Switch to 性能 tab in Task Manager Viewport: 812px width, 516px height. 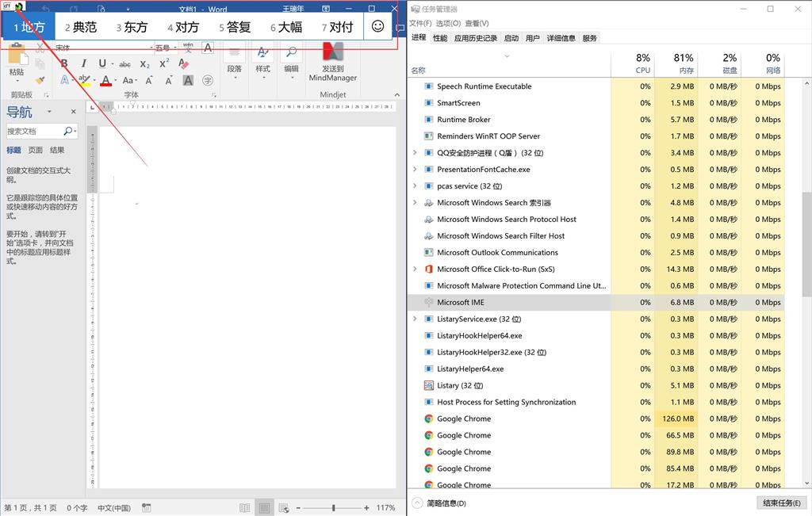[440, 38]
